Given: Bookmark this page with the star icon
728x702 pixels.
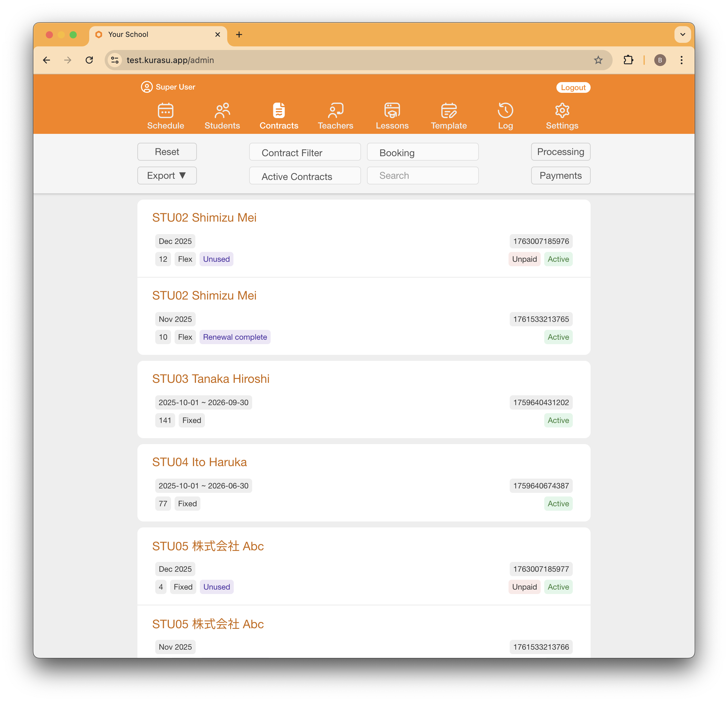Looking at the screenshot, I should [x=598, y=60].
